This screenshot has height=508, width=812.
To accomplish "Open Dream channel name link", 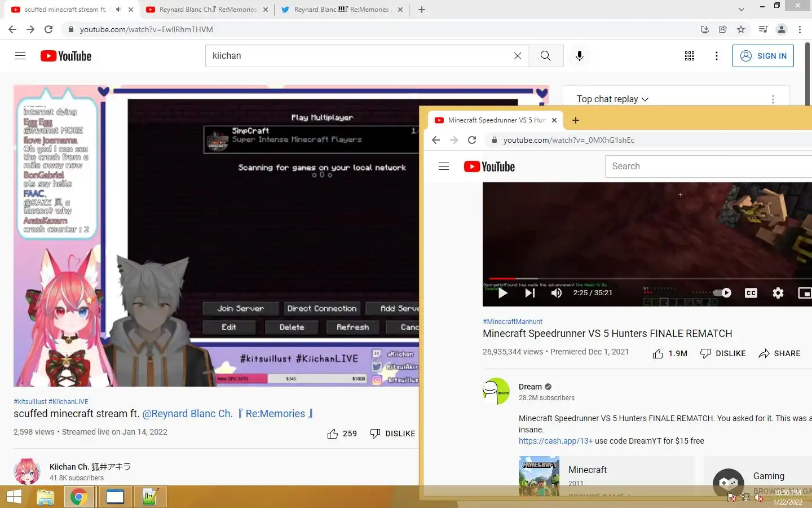I will click(x=530, y=387).
